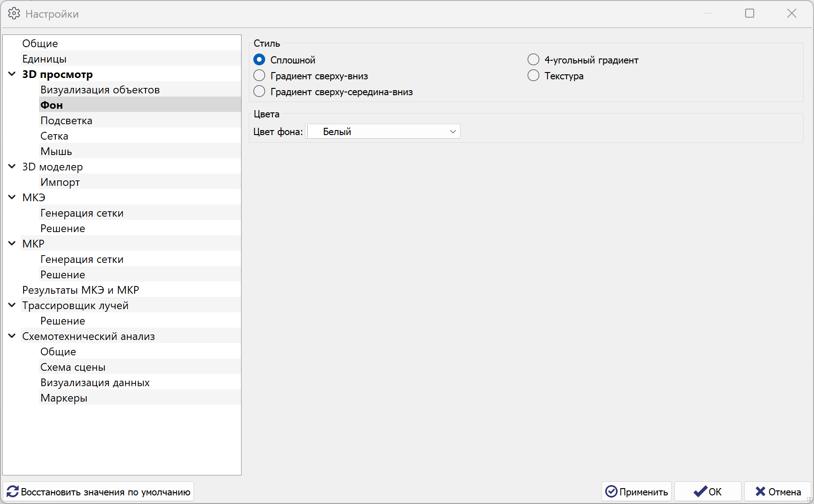This screenshot has height=504, width=814.
Task: Click the Apply button checkmark circle icon
Action: 611,492
